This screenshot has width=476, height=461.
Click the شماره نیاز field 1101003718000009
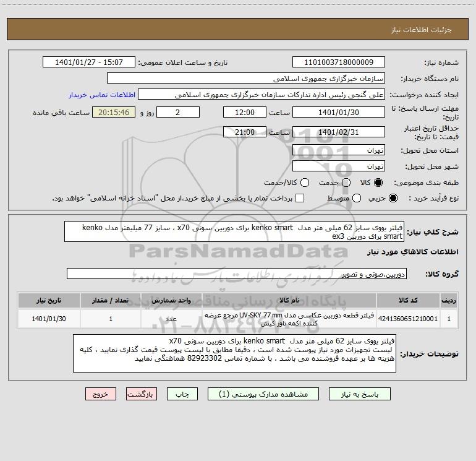[339, 62]
